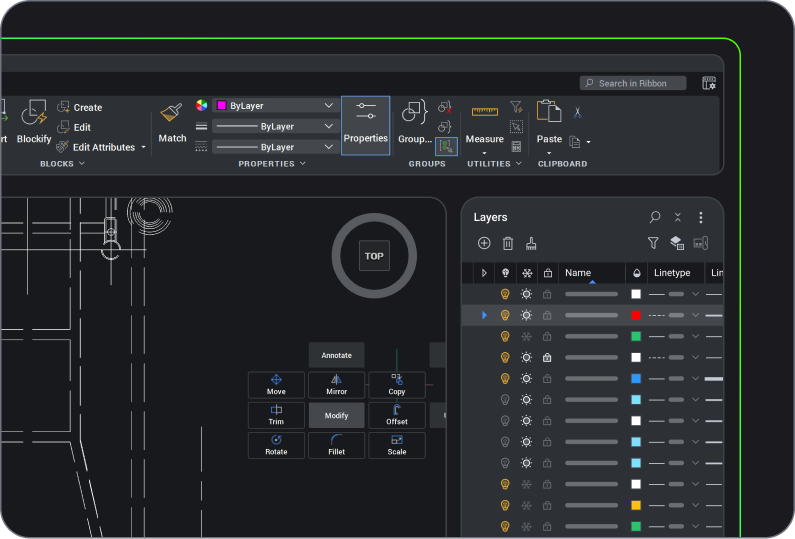Select Mirror in the quad menu
The height and width of the screenshot is (539, 795).
(x=337, y=385)
